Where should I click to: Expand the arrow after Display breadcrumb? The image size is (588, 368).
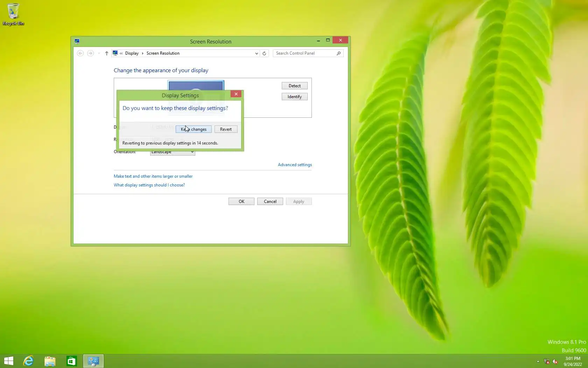click(143, 53)
